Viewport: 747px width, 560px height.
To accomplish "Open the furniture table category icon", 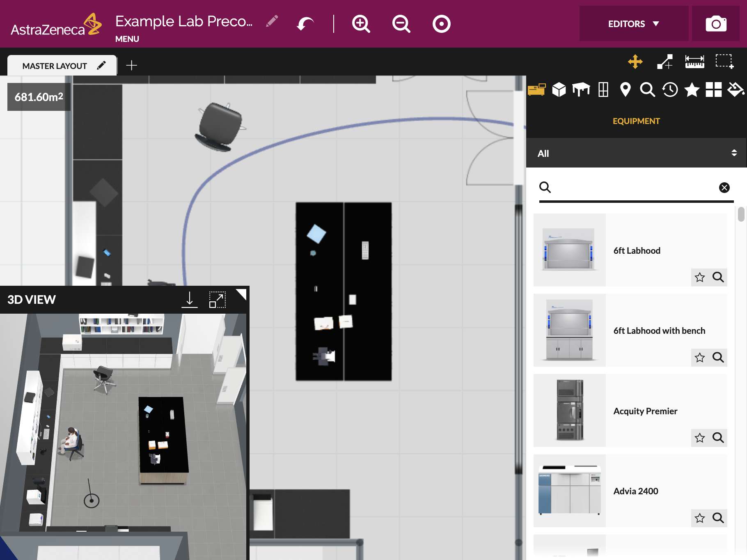I will [581, 89].
